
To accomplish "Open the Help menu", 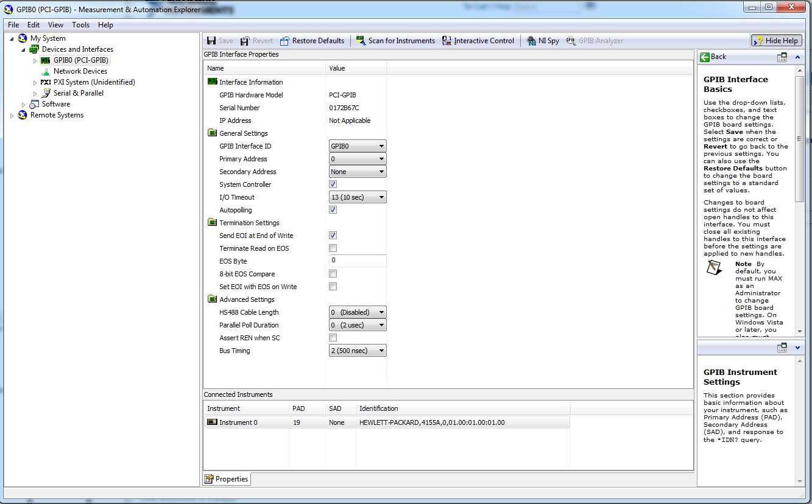I will tap(106, 25).
